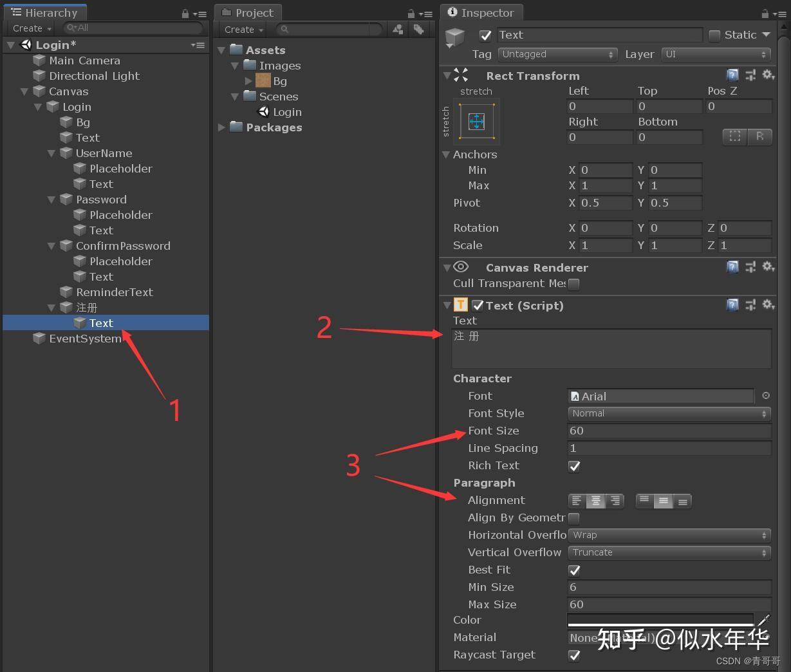Open the Font Style dropdown
This screenshot has height=672, width=791.
669,413
